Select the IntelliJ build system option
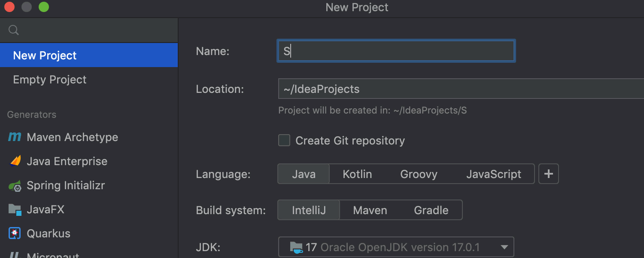This screenshot has height=258, width=644. point(309,210)
